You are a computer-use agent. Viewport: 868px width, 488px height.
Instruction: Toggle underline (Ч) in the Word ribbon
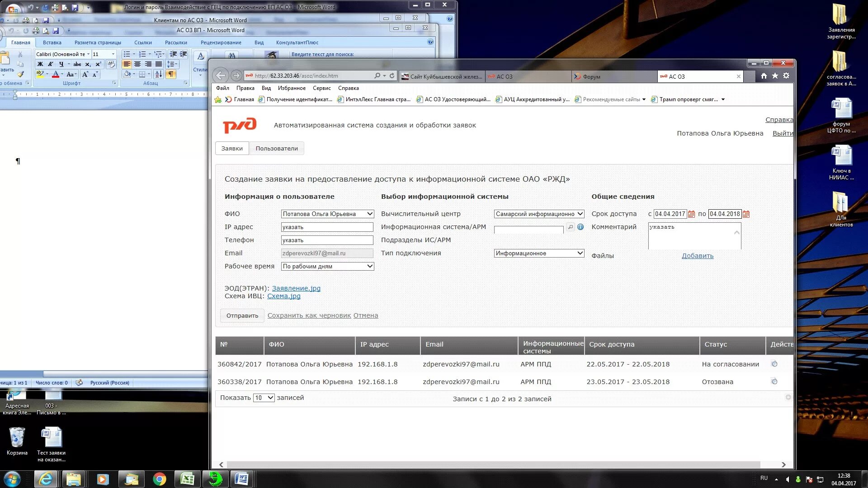61,64
